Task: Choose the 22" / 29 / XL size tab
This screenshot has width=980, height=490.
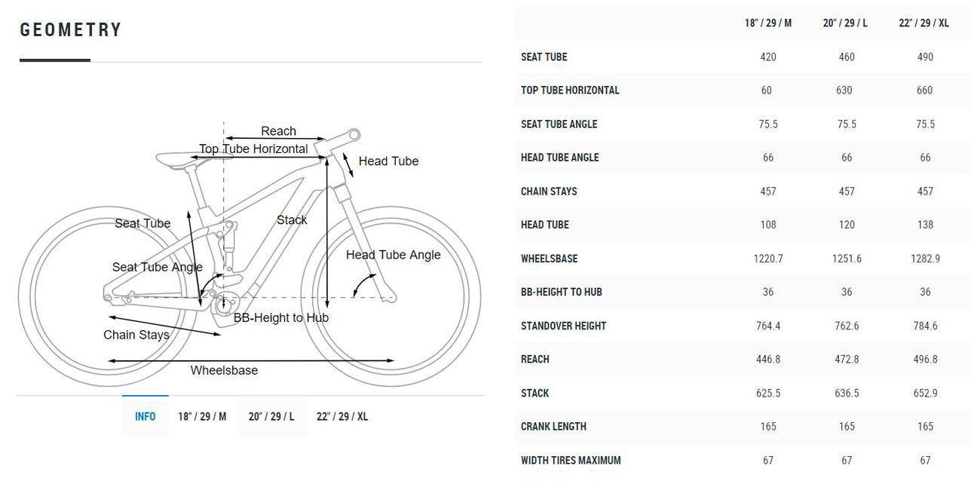Action: [342, 416]
